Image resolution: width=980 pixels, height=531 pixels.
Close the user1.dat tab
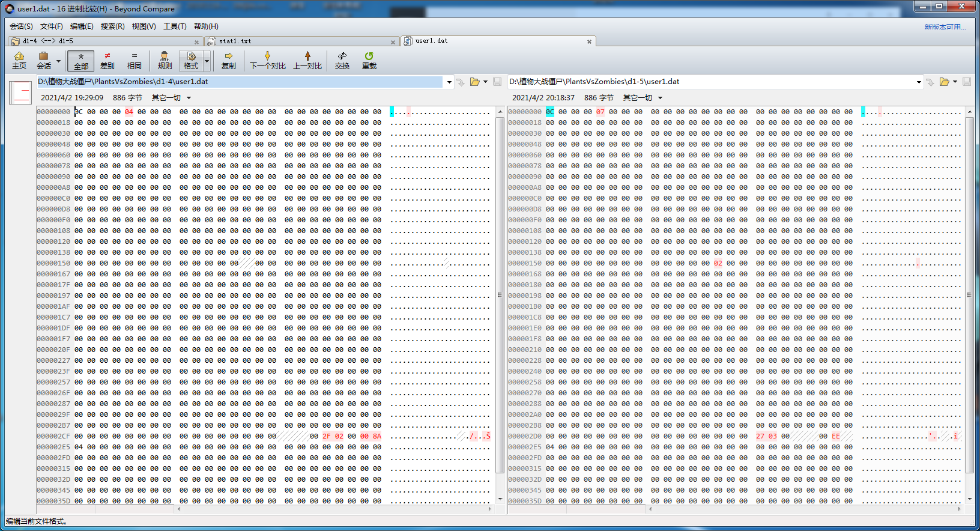589,42
